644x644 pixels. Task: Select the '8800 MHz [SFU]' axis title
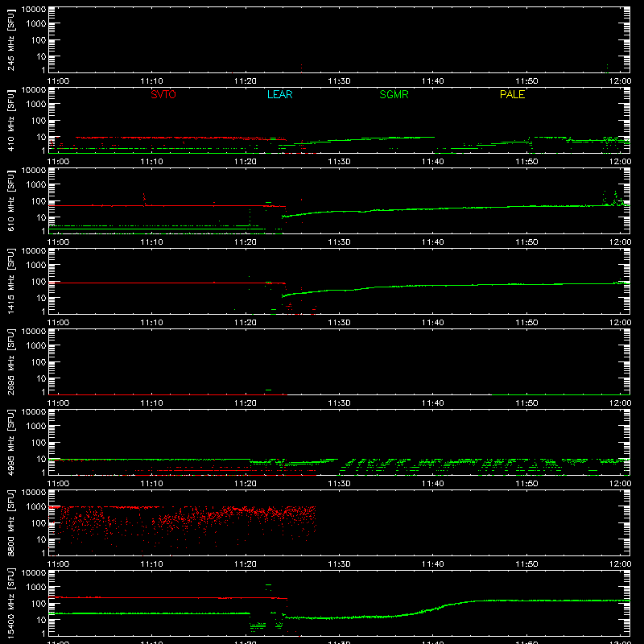(x=10, y=522)
